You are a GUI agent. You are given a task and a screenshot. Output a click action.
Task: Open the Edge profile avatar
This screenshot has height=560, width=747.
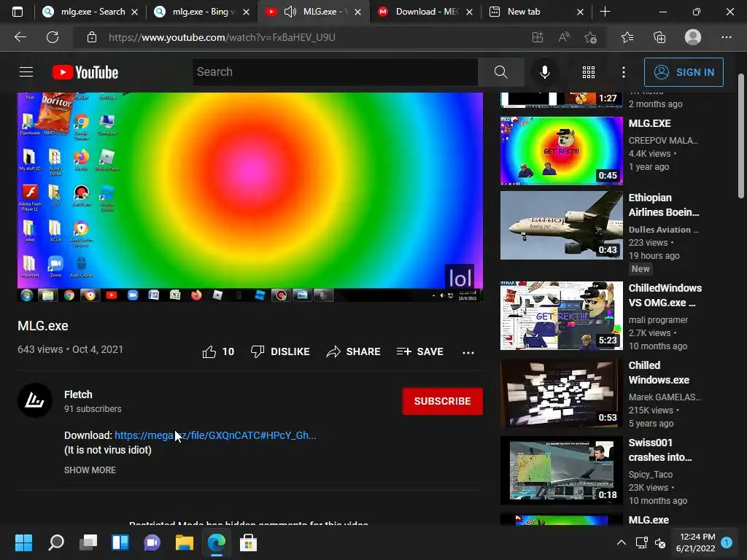693,37
